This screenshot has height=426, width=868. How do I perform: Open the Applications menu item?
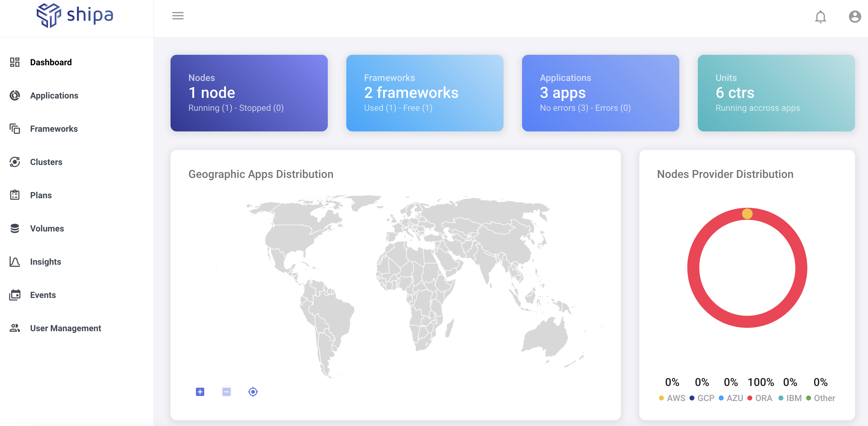tap(54, 96)
